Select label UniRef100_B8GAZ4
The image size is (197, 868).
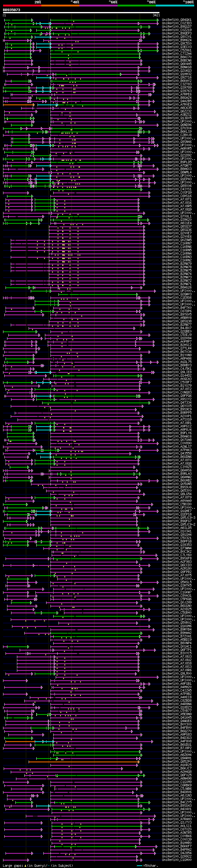point(177,98)
